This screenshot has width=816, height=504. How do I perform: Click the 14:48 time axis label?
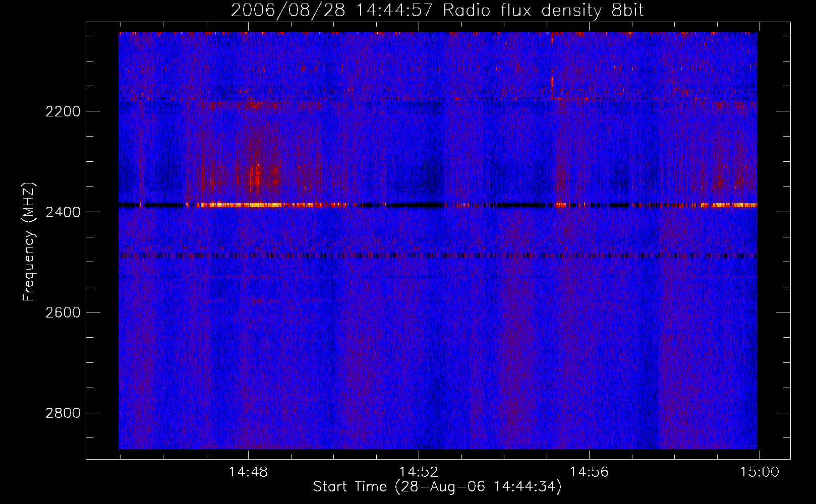click(248, 472)
